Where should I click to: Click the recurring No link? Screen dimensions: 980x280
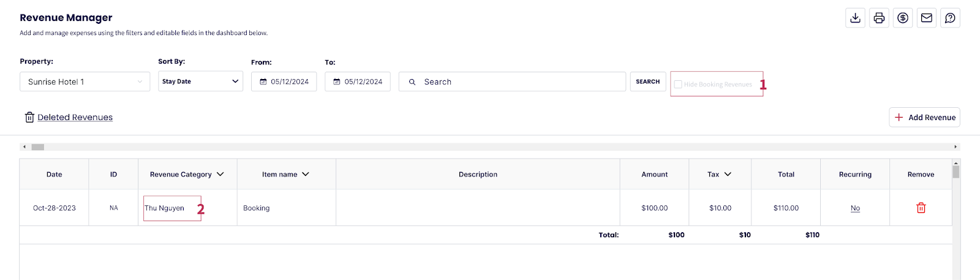[x=855, y=208]
